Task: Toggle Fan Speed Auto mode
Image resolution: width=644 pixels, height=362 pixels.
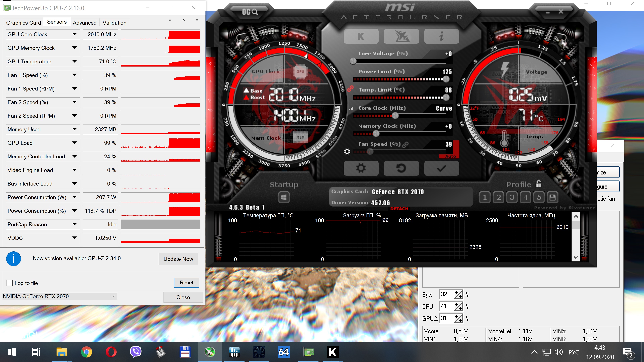Action: tap(450, 156)
